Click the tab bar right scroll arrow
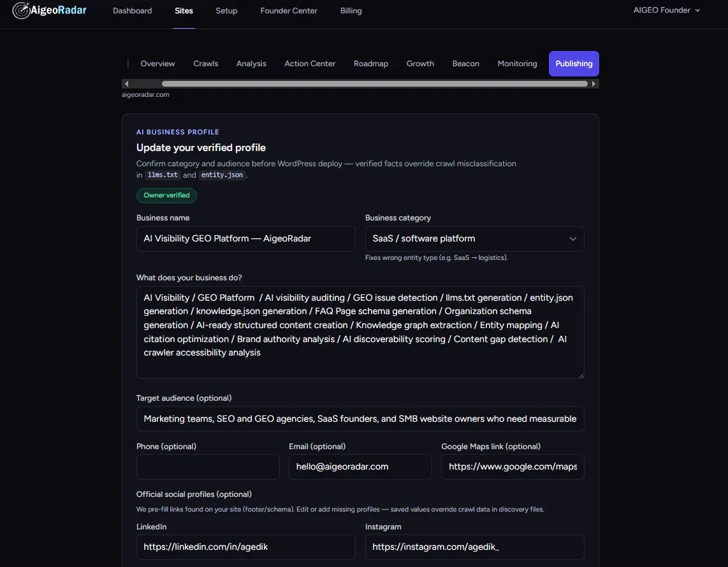728x567 pixels. (593, 84)
